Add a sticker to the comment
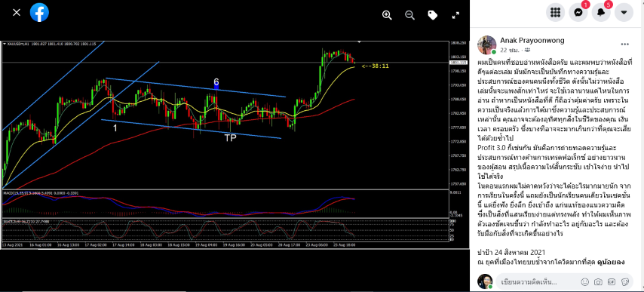 pos(625,282)
